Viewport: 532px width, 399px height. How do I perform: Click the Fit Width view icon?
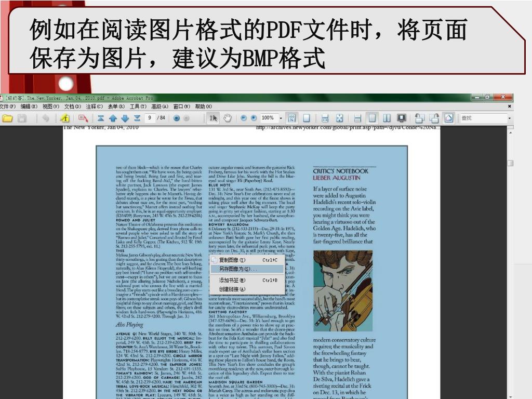(x=325, y=118)
